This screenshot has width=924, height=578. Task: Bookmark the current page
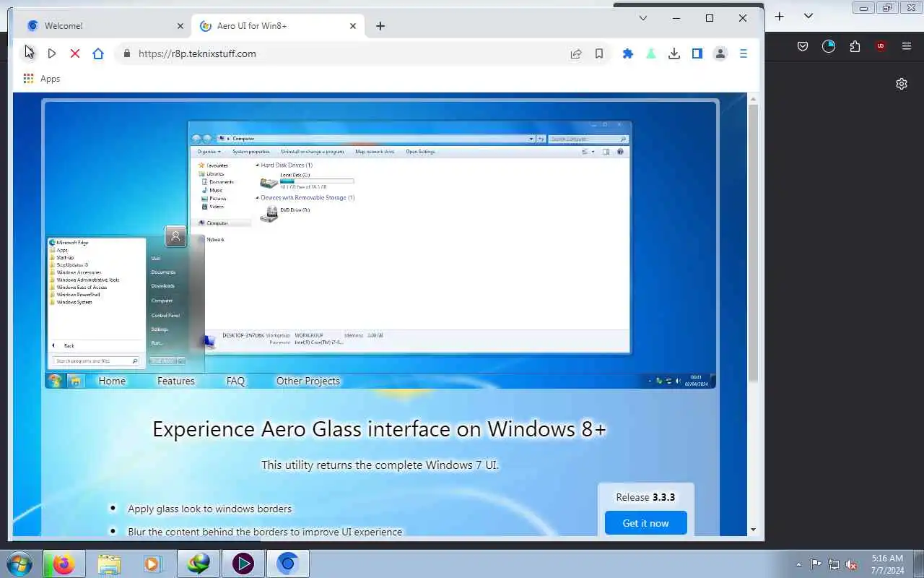[599, 53]
